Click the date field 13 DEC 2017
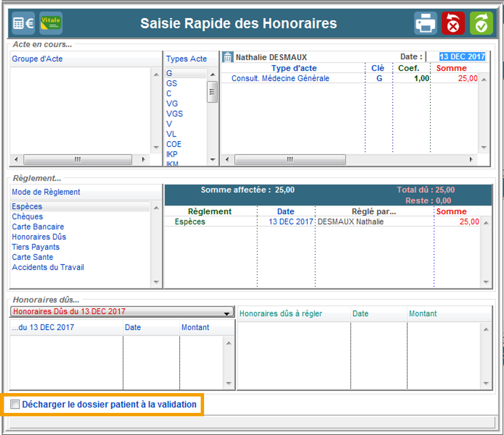The height and width of the screenshot is (435, 504). tap(462, 57)
